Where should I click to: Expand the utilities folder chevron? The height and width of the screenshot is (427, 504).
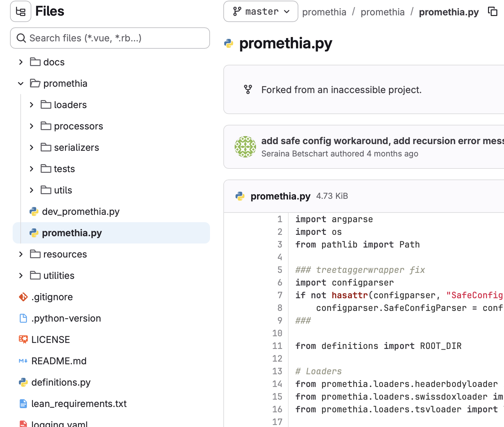[x=21, y=276]
